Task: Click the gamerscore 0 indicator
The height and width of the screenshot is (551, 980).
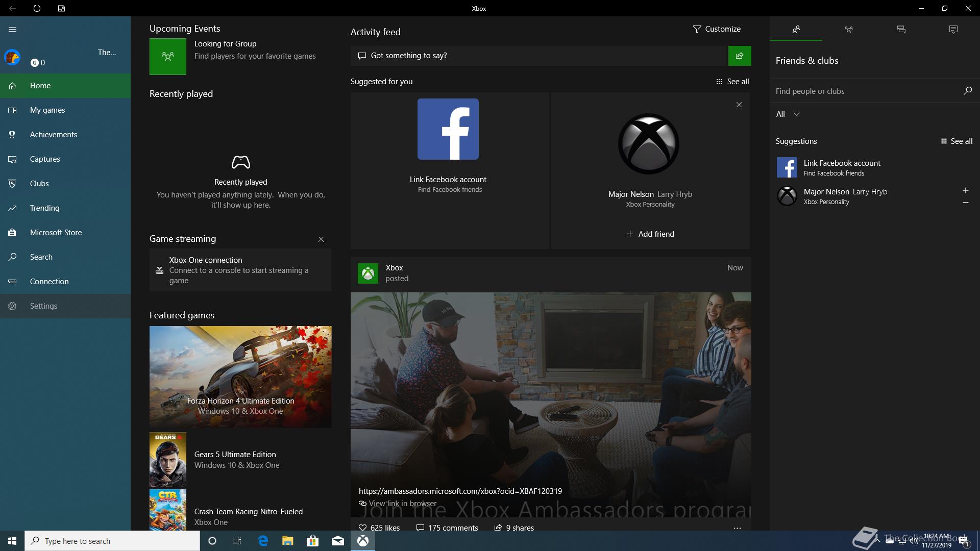Action: click(x=38, y=63)
